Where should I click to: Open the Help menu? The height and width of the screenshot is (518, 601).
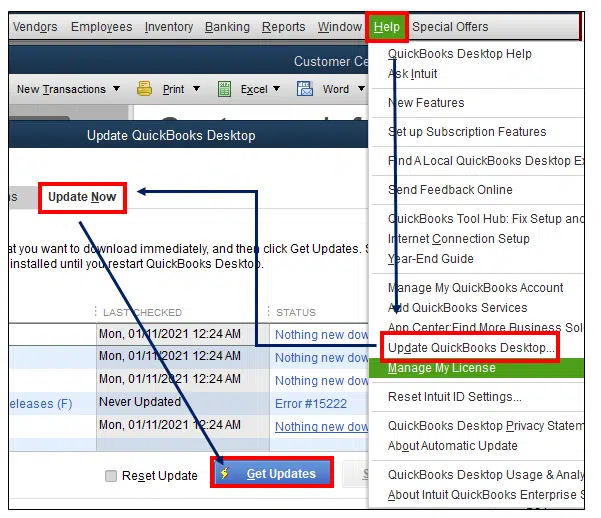[x=386, y=27]
